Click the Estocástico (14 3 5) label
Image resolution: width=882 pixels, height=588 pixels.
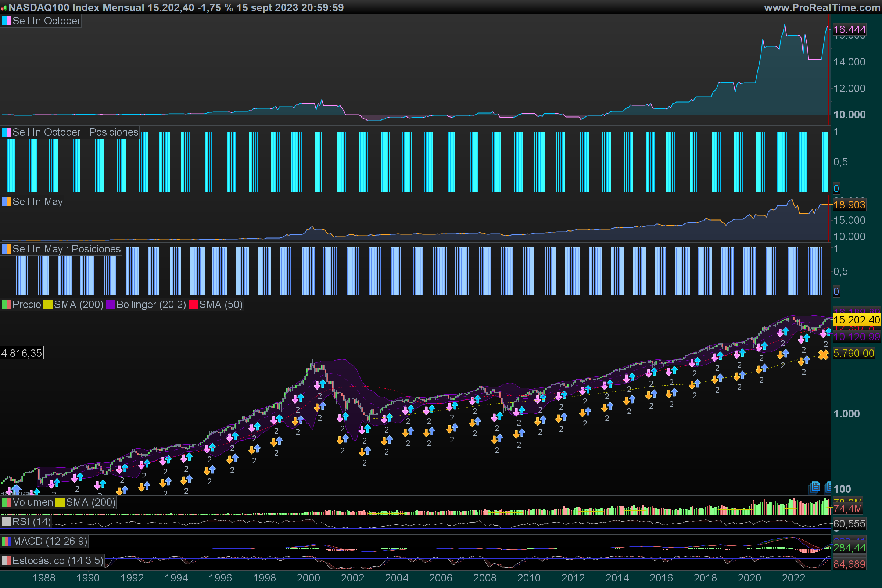coord(57,561)
